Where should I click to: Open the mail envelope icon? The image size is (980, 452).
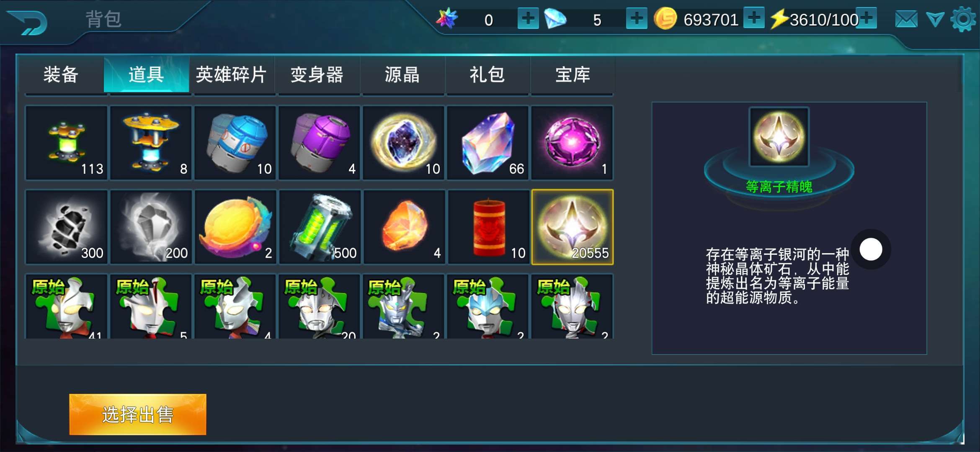(x=906, y=19)
